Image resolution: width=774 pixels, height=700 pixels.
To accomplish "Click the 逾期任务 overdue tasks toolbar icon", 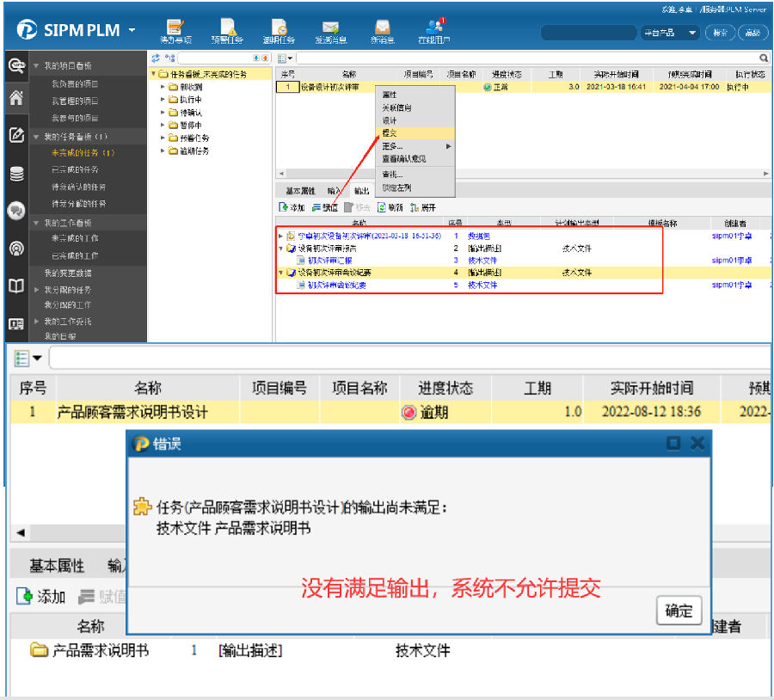I will pos(279,31).
